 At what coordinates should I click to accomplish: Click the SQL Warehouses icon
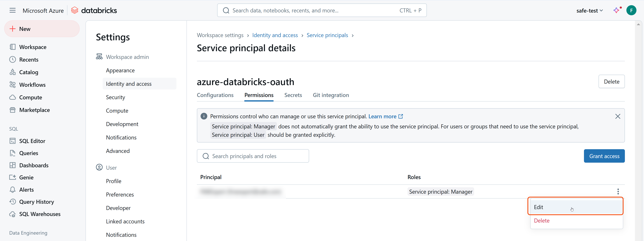pos(13,214)
